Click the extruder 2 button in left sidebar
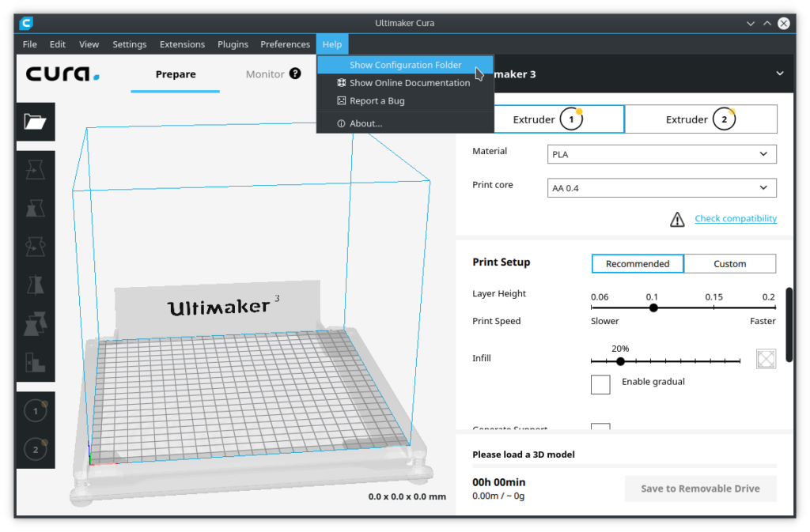 36,450
